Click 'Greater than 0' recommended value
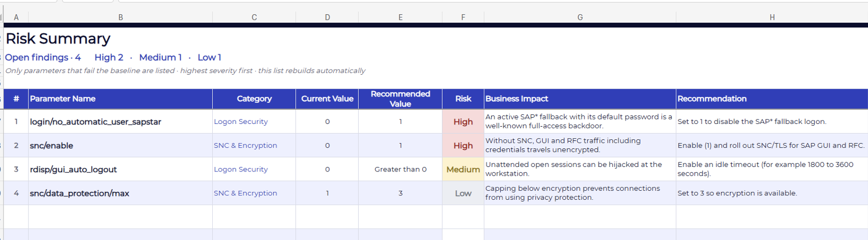The height and width of the screenshot is (240, 868). (x=400, y=169)
